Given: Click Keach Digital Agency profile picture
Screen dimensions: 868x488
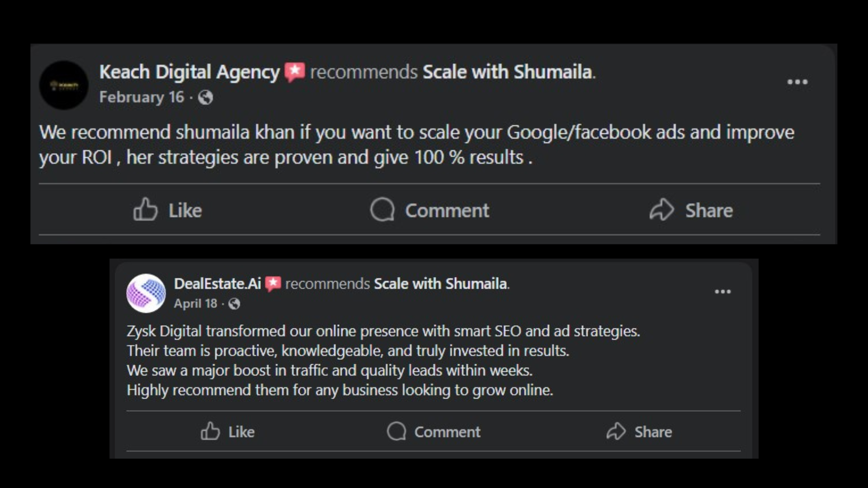Looking at the screenshot, I should 64,85.
